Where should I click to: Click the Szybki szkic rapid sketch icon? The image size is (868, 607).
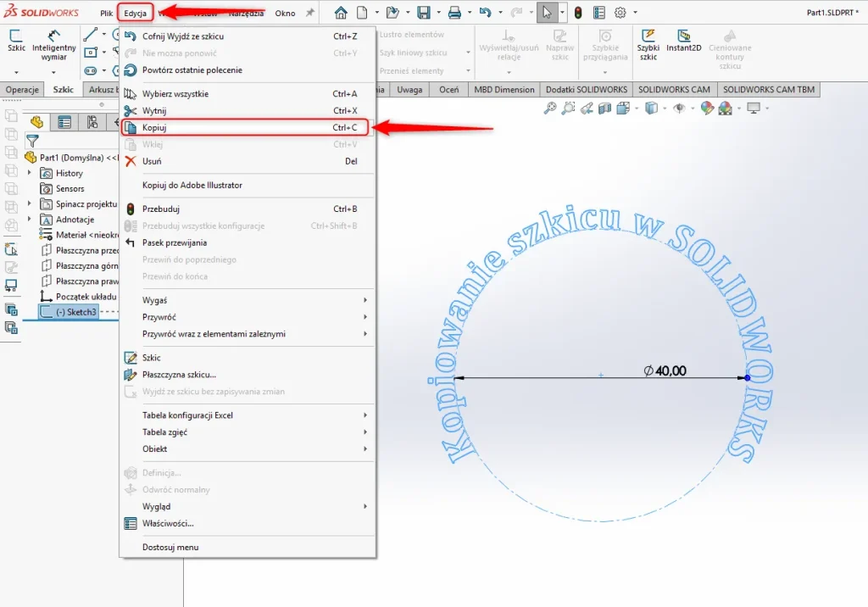pos(648,44)
